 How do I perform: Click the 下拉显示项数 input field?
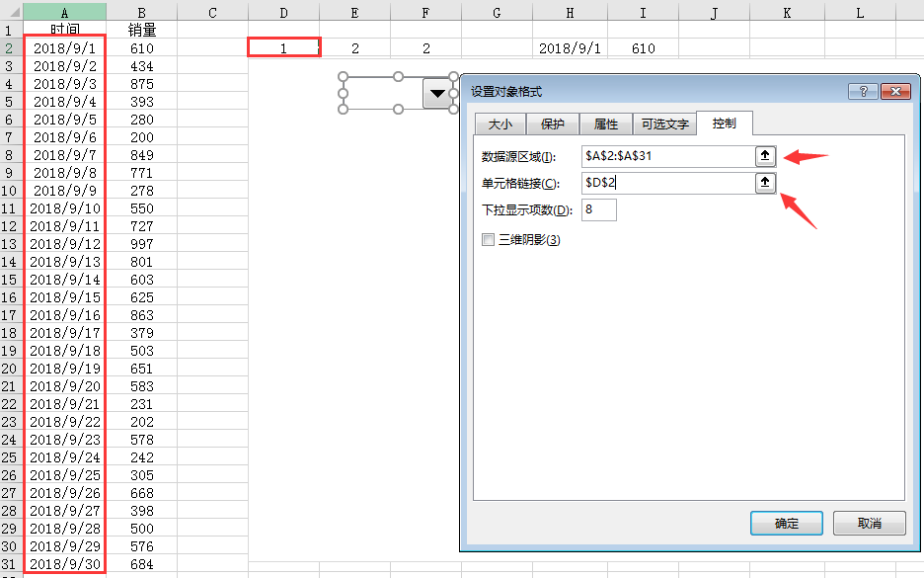598,209
